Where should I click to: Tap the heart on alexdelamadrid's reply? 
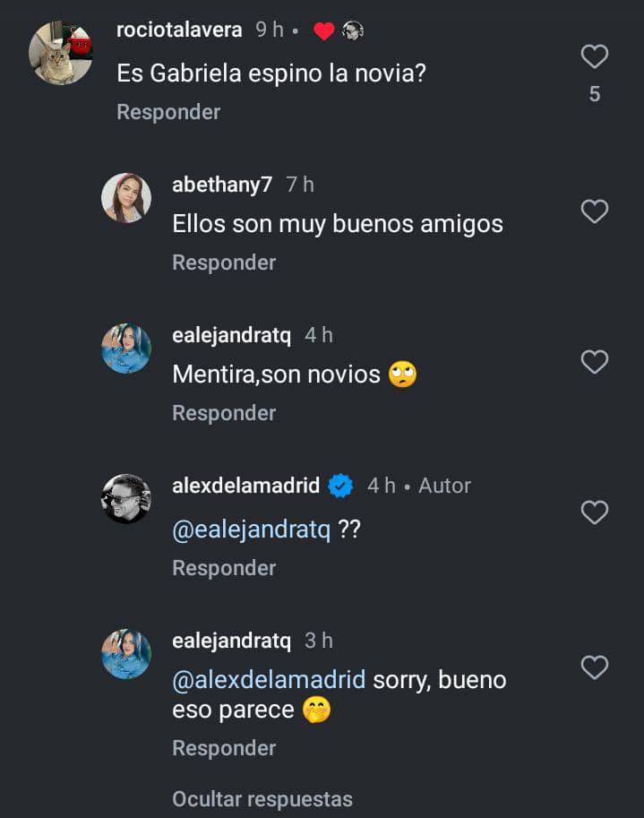(x=595, y=512)
